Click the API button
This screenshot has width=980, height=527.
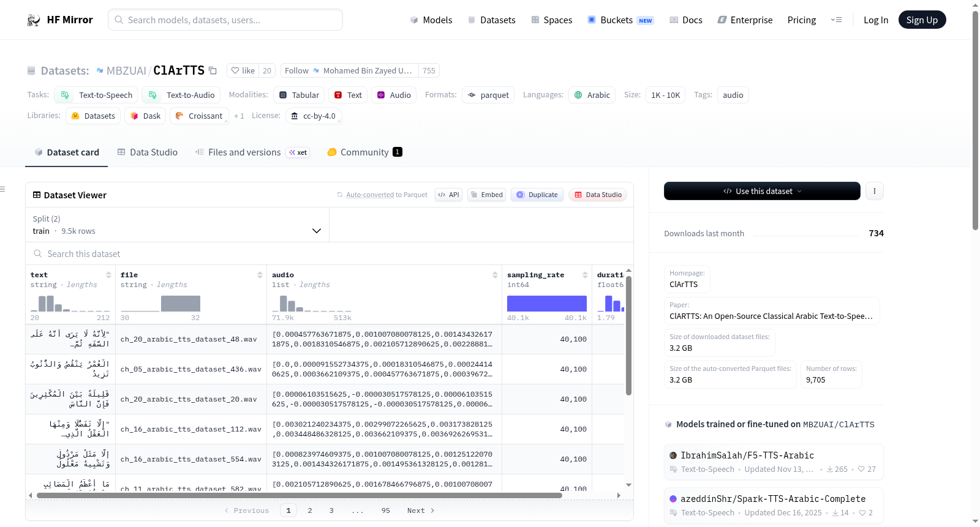(x=448, y=195)
